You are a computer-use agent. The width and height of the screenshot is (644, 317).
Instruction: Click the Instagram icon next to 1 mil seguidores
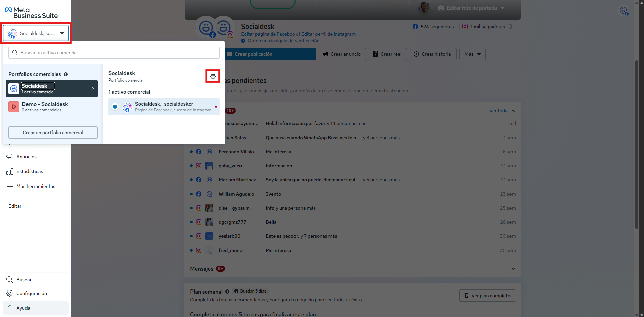[465, 27]
